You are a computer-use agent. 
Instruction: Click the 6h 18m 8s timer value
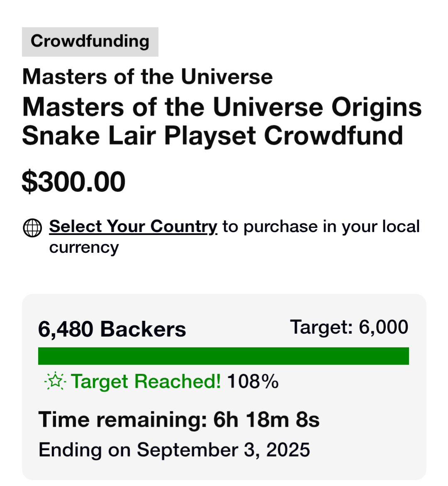point(266,420)
